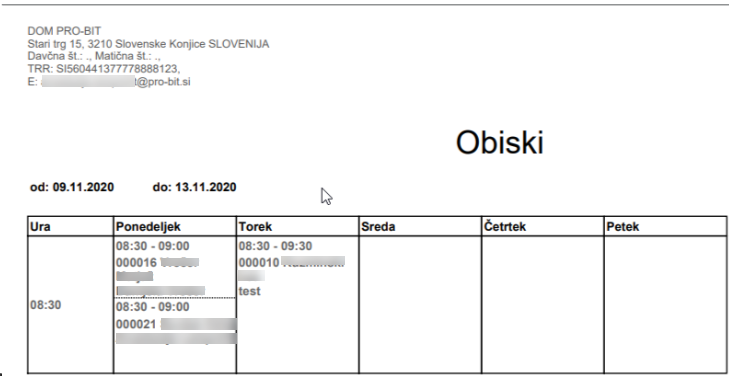Image resolution: width=729 pixels, height=376 pixels.
Task: Click the start date od: 09.11.2020
Action: [72, 187]
